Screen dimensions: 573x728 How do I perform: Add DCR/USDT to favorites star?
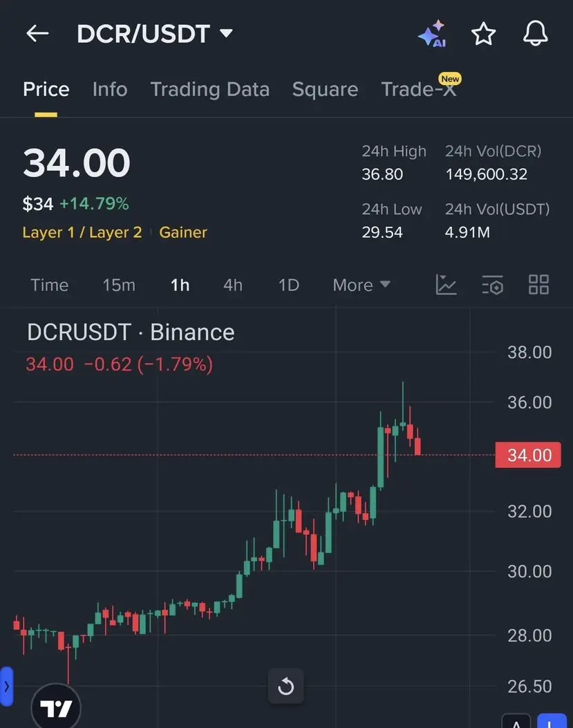pos(483,34)
